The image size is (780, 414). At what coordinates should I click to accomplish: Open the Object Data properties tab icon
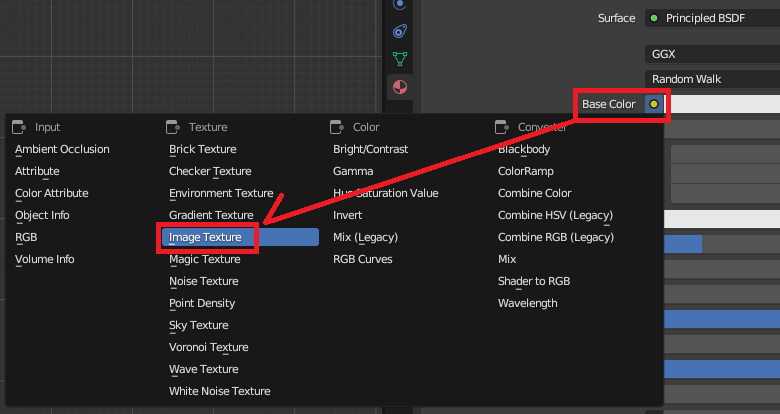click(400, 59)
